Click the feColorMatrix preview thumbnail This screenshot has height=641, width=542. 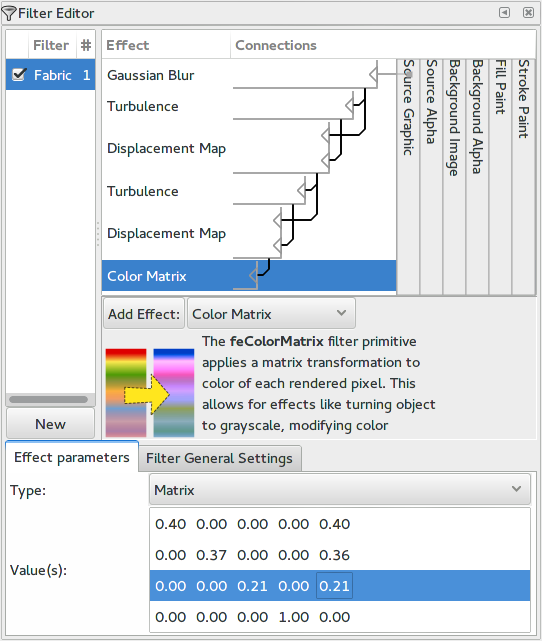tap(150, 392)
